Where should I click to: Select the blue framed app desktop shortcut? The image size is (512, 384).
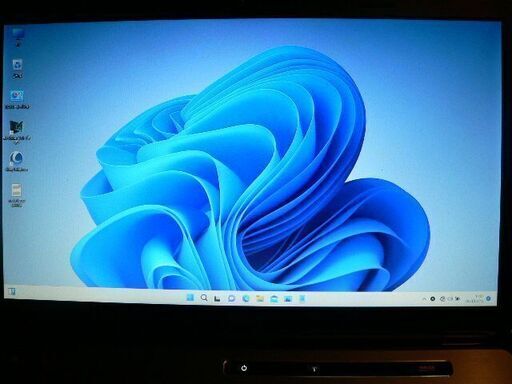[x=17, y=99]
